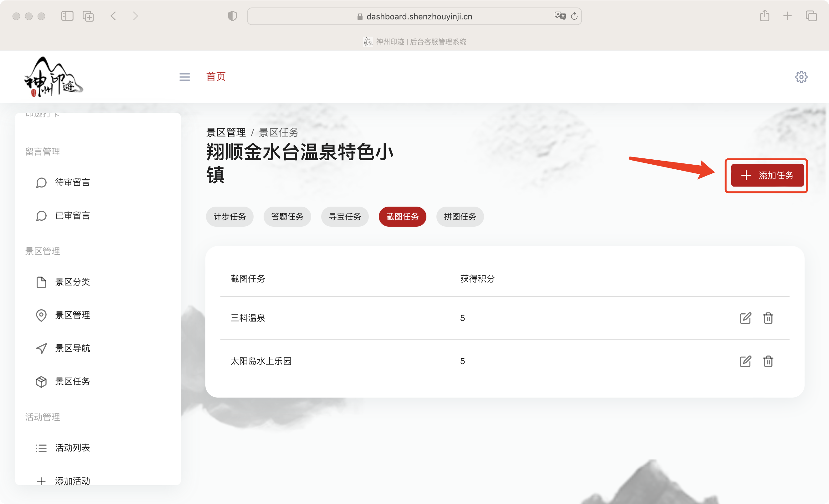This screenshot has width=829, height=504.
Task: Reload the current page
Action: coord(574,16)
